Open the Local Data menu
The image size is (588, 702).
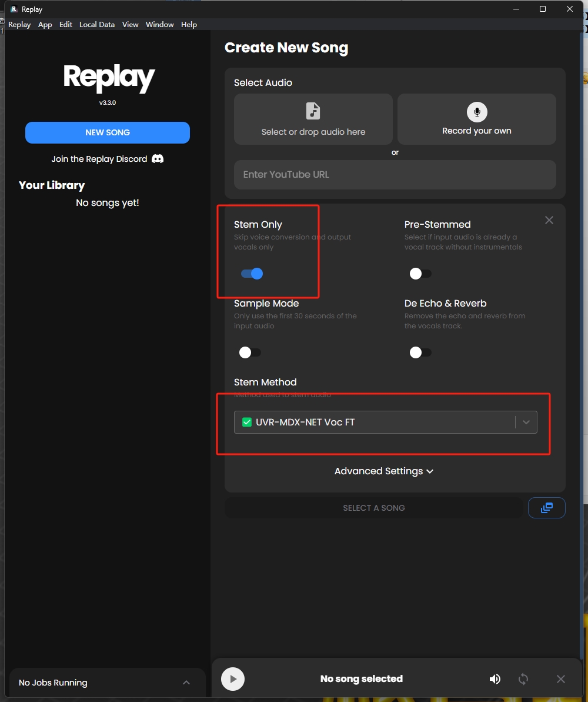click(x=97, y=25)
